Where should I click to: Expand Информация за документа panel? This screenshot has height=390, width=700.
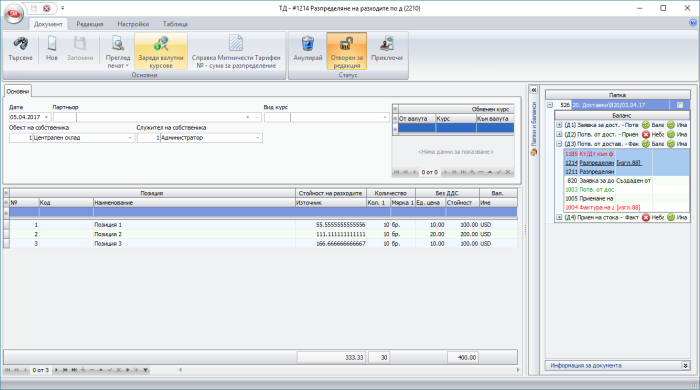(x=686, y=365)
